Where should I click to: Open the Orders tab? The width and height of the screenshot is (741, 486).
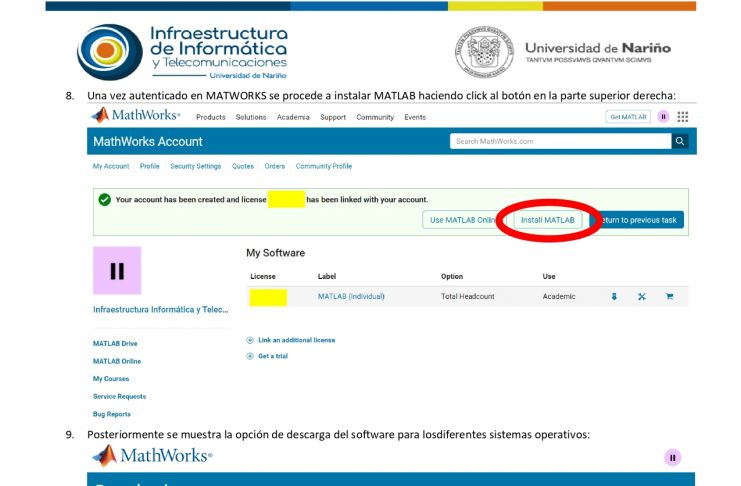(x=275, y=166)
